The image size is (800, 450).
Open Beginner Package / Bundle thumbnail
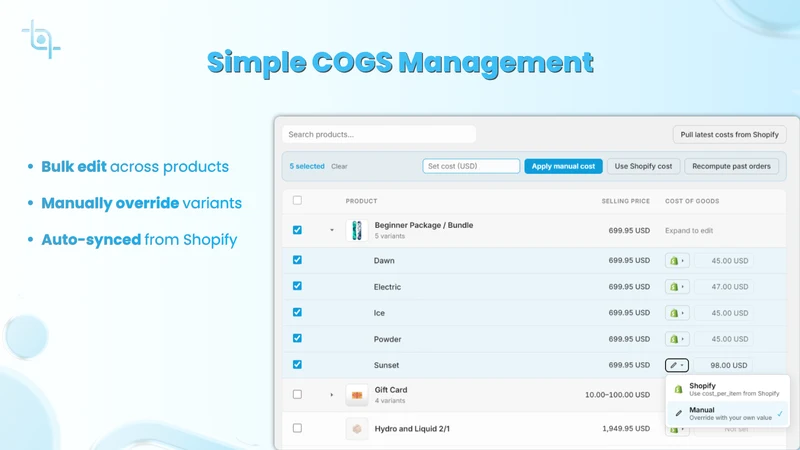click(357, 231)
